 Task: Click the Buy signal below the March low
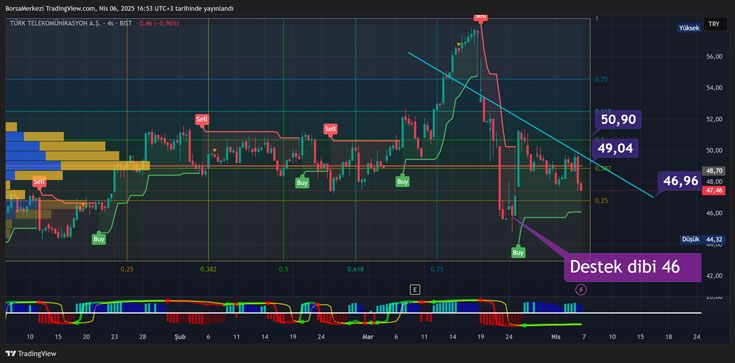click(518, 252)
